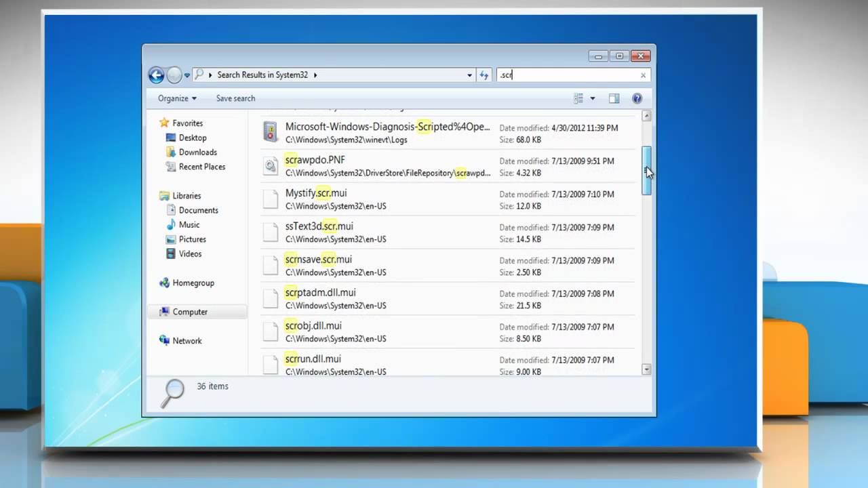Open Recent Places
The image size is (868, 488).
tap(202, 167)
